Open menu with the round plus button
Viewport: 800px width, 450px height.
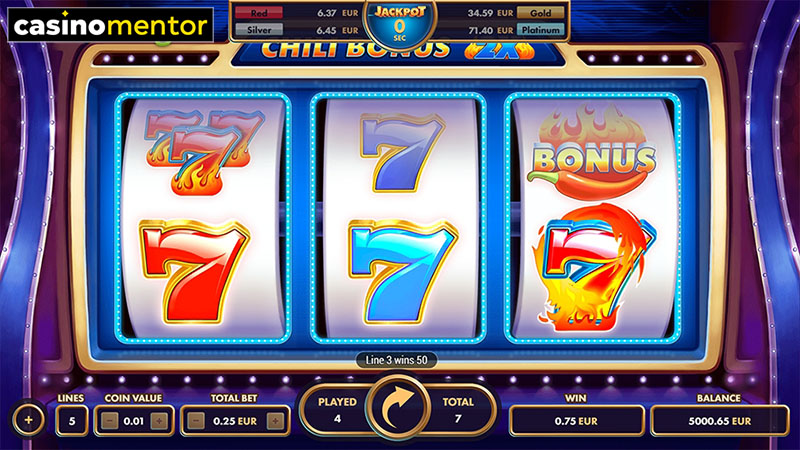[29, 420]
